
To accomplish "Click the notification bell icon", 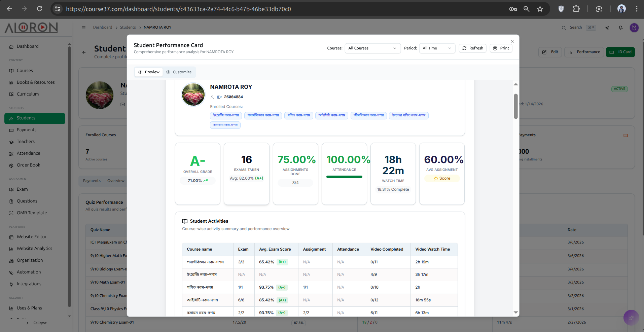I will [620, 28].
